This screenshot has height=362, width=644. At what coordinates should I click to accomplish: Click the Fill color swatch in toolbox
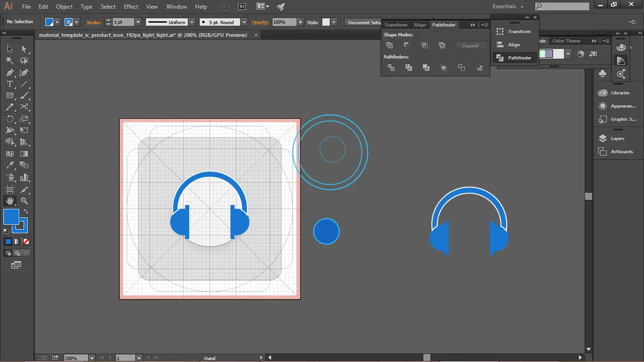[x=11, y=217]
